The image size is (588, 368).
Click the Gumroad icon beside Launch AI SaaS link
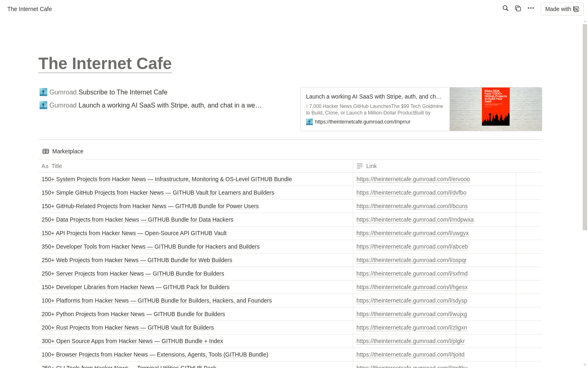coord(43,105)
